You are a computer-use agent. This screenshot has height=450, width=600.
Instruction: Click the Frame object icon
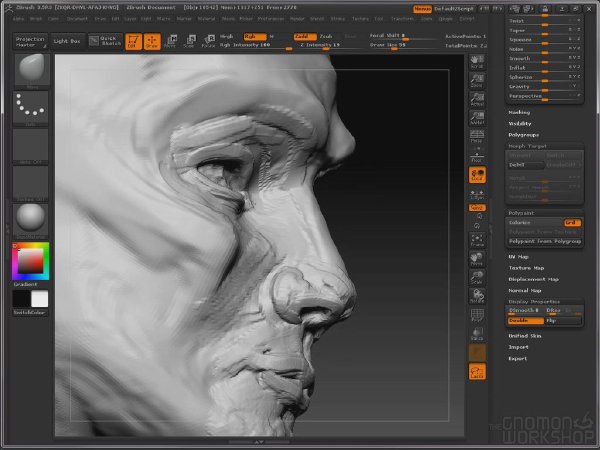point(477,240)
